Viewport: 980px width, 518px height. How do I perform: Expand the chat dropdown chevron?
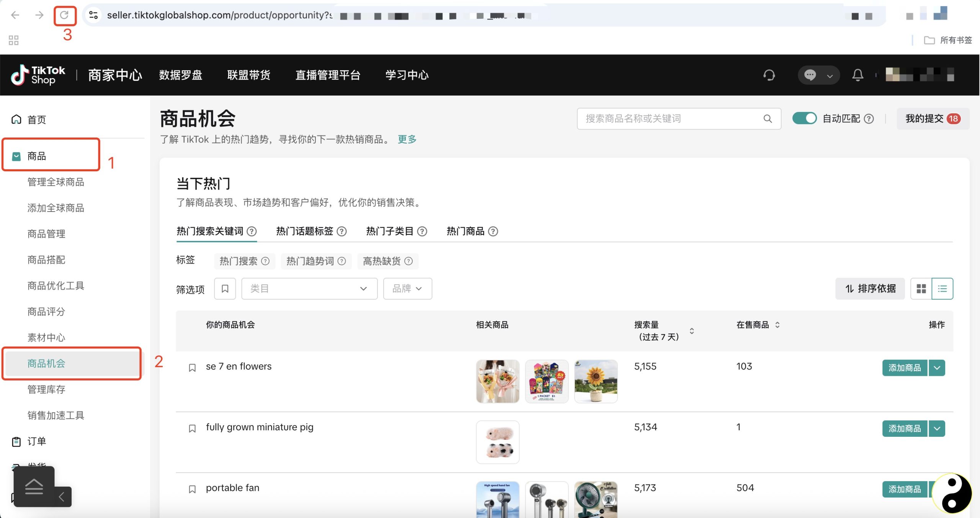(x=830, y=76)
